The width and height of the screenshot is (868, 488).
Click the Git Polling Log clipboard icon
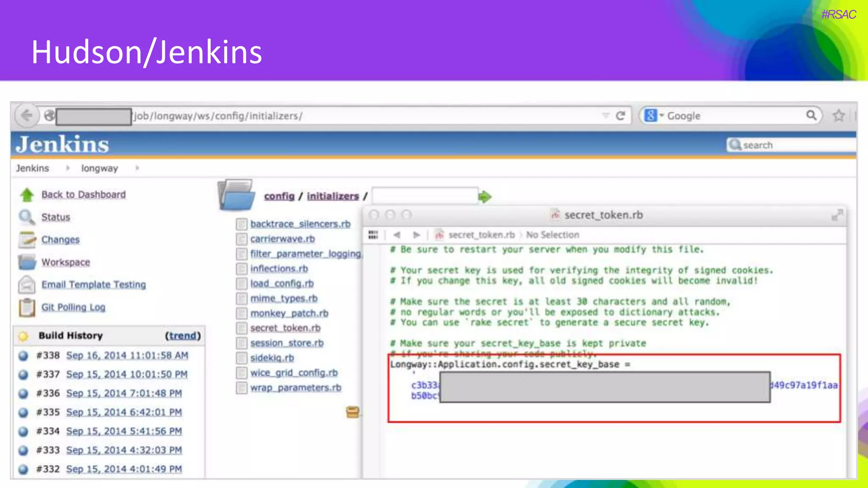point(27,308)
